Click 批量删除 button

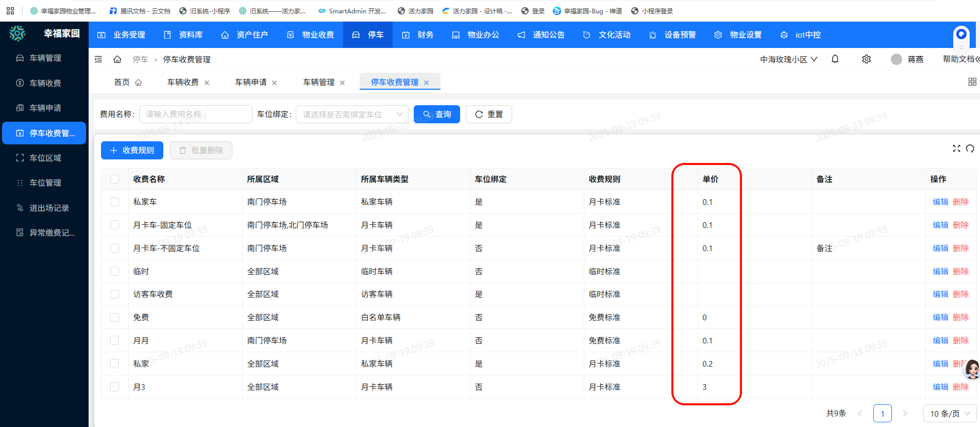201,150
